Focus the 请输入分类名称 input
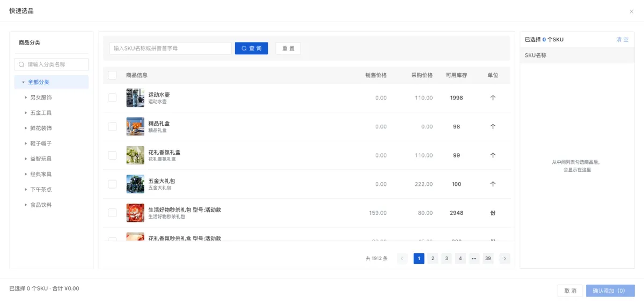Screen dimensions: 644x303 (x=52, y=64)
